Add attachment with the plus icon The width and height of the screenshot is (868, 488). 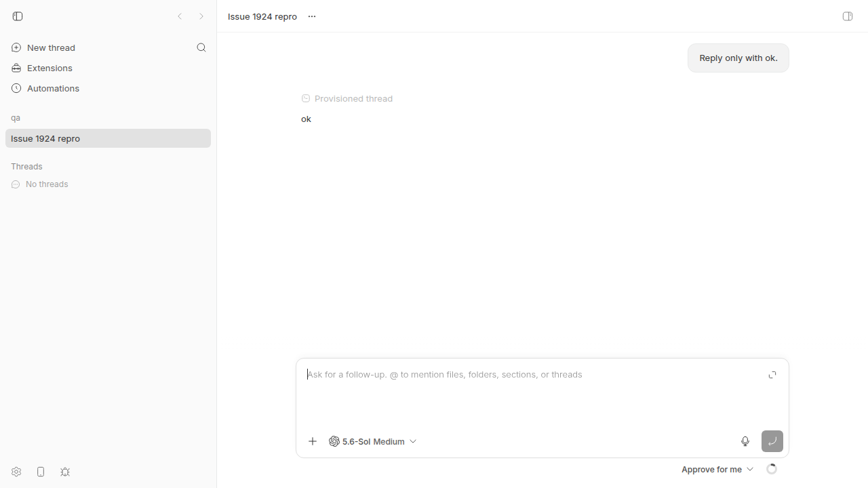click(313, 441)
